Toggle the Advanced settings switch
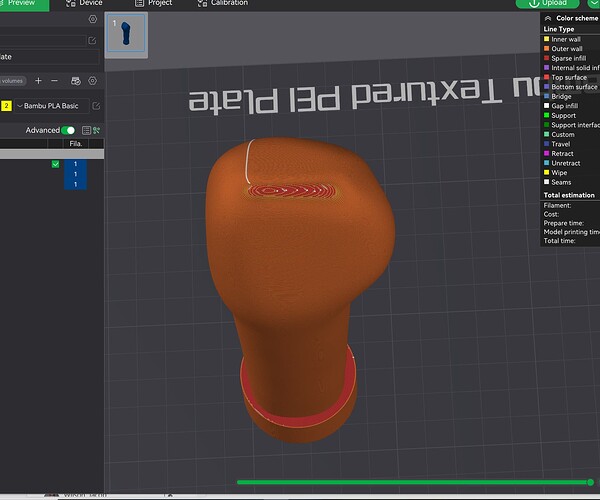 click(x=68, y=130)
